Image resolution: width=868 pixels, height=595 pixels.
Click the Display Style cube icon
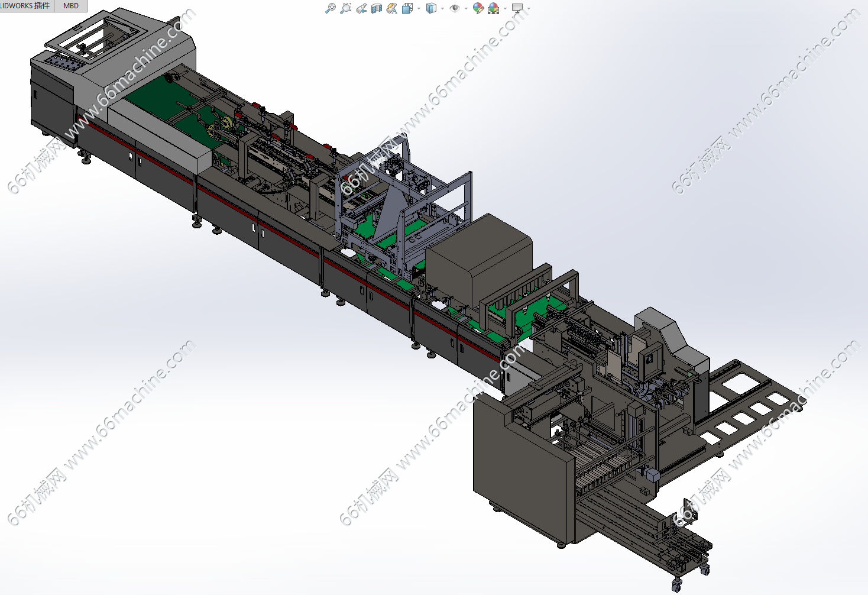[431, 8]
